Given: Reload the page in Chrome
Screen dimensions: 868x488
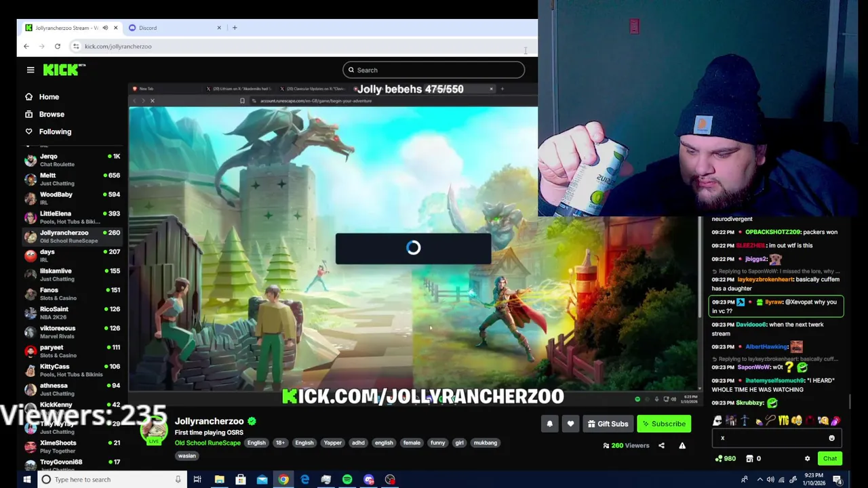Looking at the screenshot, I should [58, 46].
